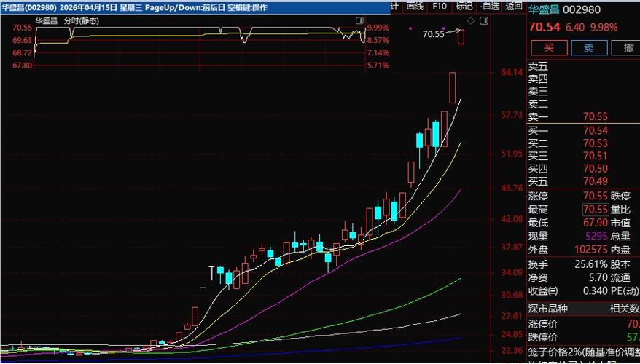Click the 70.55 high-price annotation on chart
The width and height of the screenshot is (640, 364).
click(434, 34)
